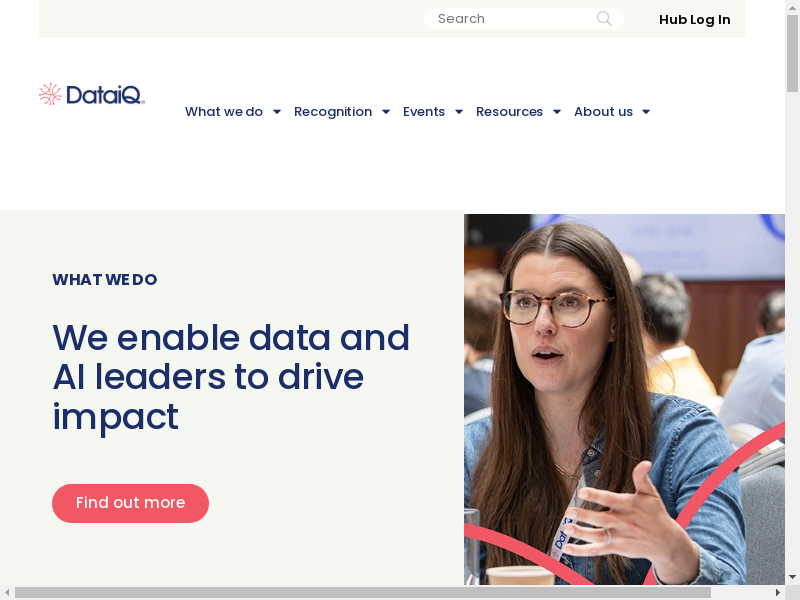This screenshot has width=800, height=600.
Task: Click the Find out more button
Action: pyautogui.click(x=131, y=503)
